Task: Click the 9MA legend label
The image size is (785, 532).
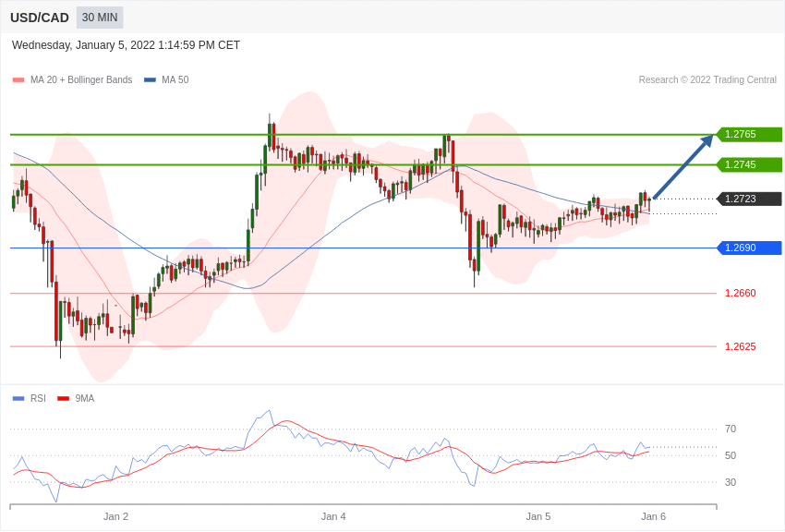Action: point(85,398)
